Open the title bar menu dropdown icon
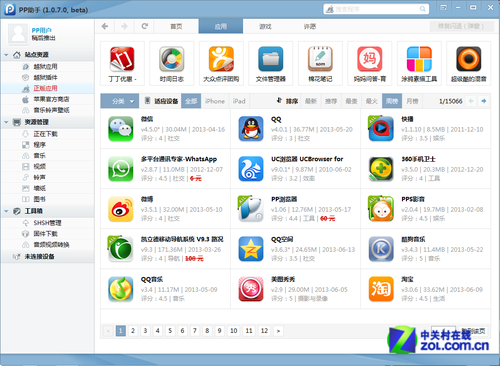Image resolution: width=500 pixels, height=366 pixels. click(443, 7)
